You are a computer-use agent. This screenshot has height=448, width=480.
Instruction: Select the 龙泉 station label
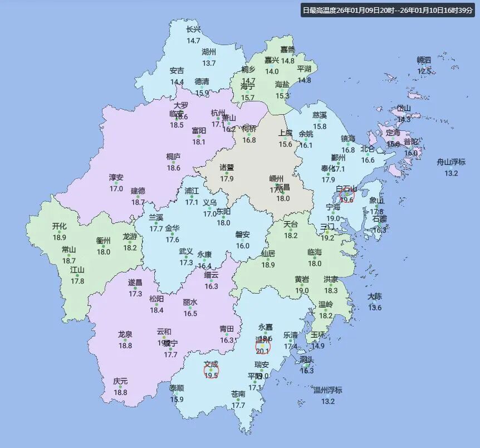(125, 334)
